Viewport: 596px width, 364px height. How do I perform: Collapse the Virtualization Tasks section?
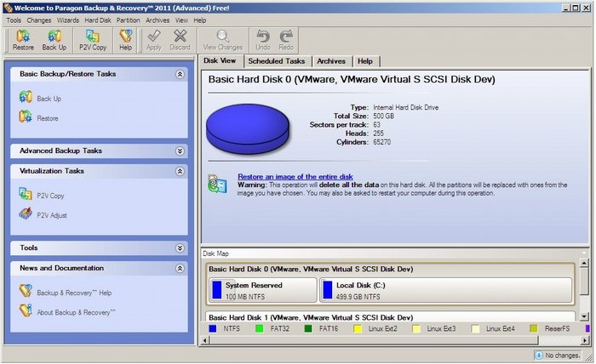point(180,171)
